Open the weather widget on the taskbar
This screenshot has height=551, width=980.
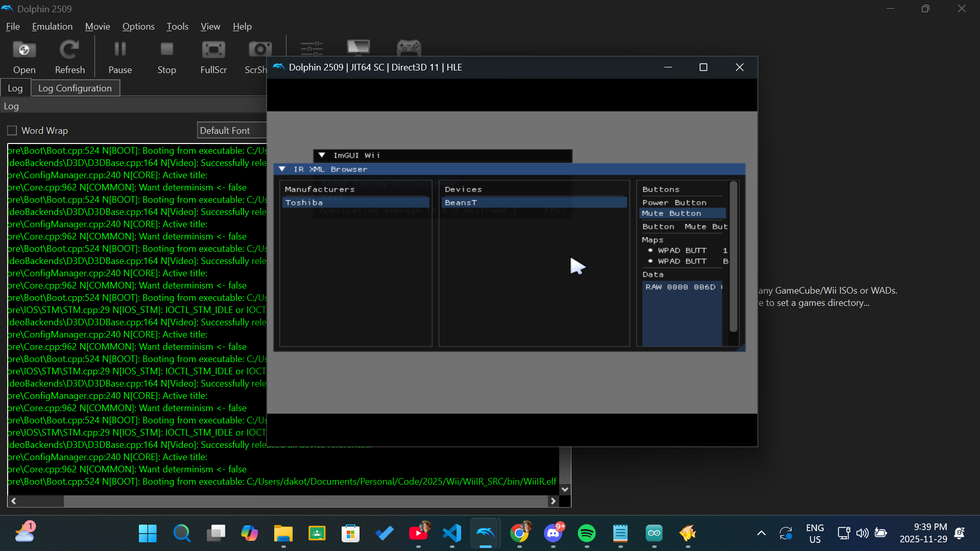tap(25, 533)
